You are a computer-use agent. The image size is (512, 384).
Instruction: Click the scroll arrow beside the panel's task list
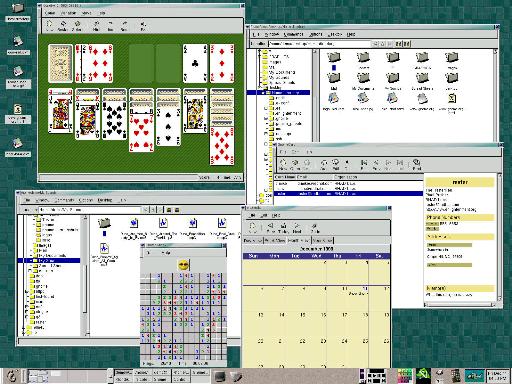tap(110, 376)
